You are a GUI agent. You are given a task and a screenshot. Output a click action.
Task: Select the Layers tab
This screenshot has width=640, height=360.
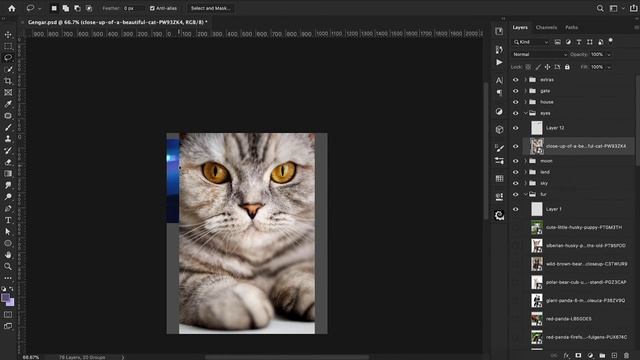520,27
